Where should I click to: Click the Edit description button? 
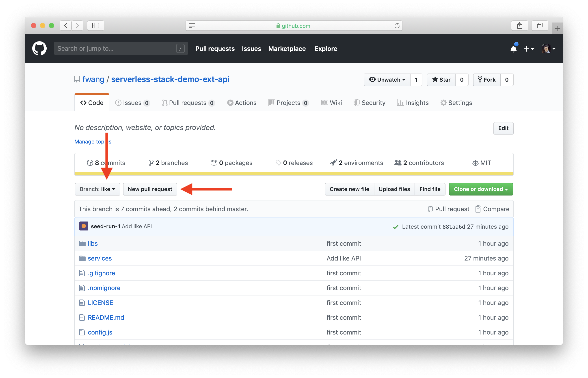pos(503,128)
